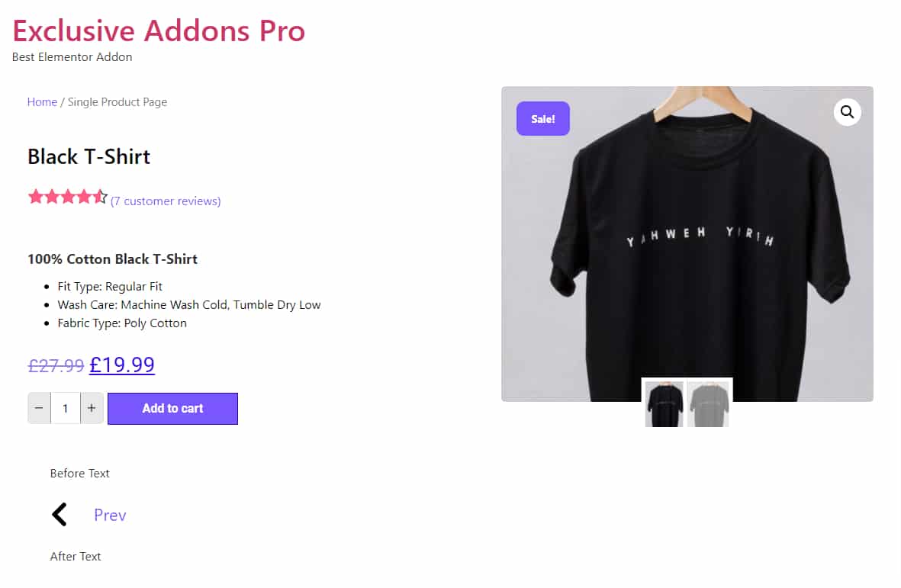Click the Prev navigation link
Screen dimensions: 901x588
(x=110, y=515)
